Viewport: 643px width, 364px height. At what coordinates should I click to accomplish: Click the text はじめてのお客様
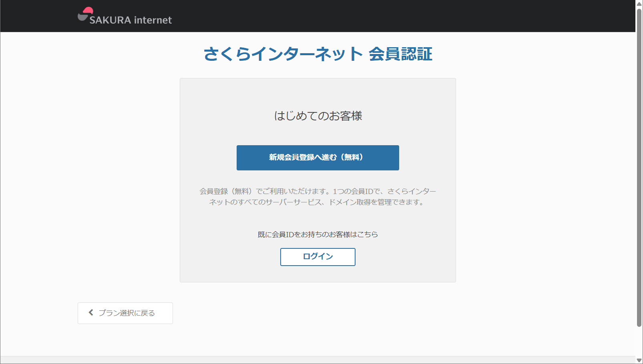coord(318,116)
